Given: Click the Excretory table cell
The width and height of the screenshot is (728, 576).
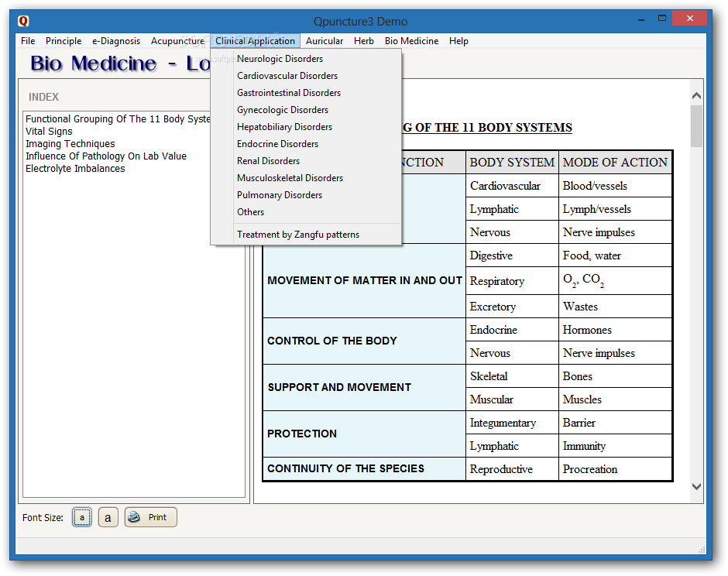Looking at the screenshot, I should (512, 307).
